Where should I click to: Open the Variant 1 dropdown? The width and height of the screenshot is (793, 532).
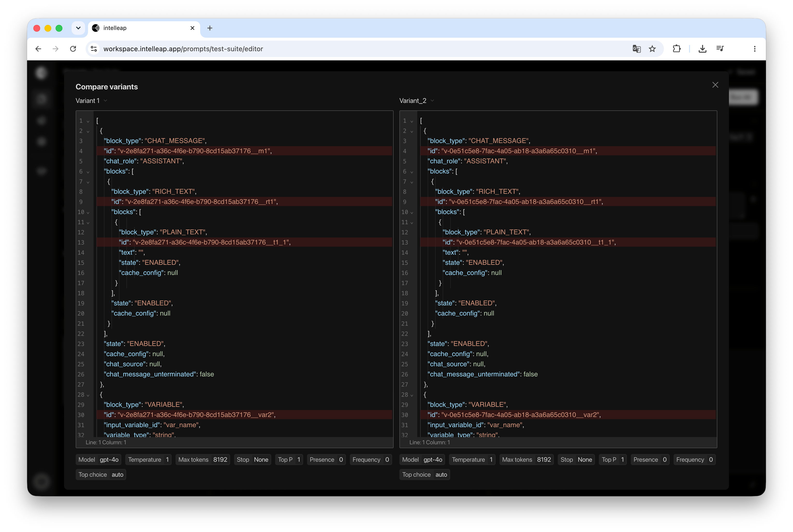[x=91, y=101]
